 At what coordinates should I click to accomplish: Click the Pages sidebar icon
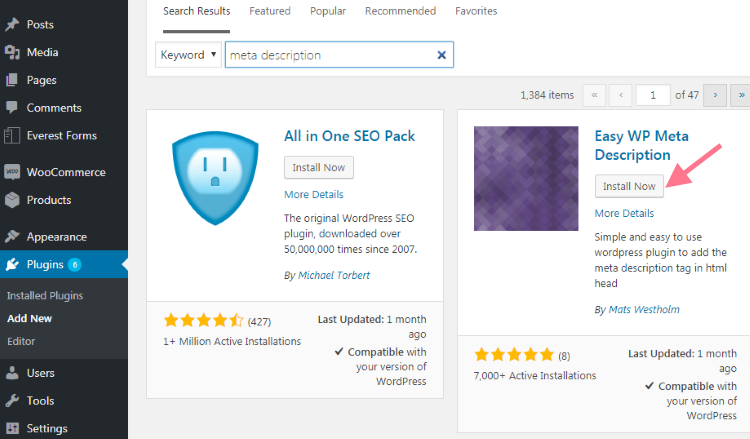point(12,80)
